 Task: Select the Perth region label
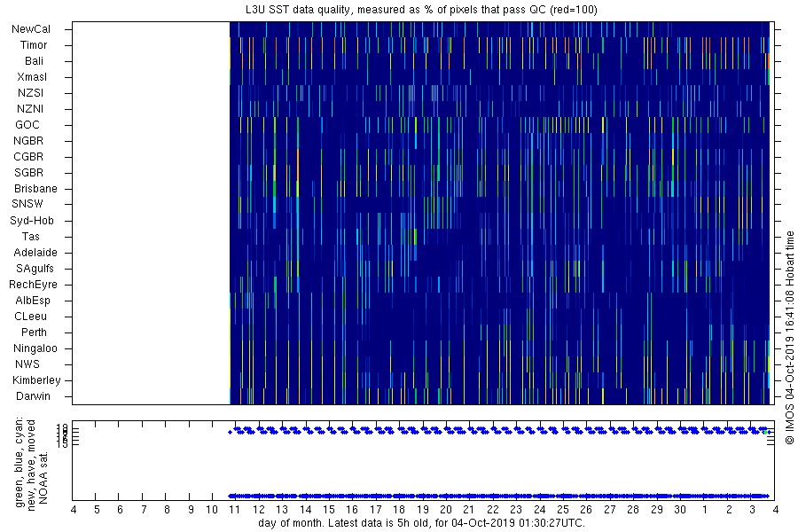[x=34, y=332]
